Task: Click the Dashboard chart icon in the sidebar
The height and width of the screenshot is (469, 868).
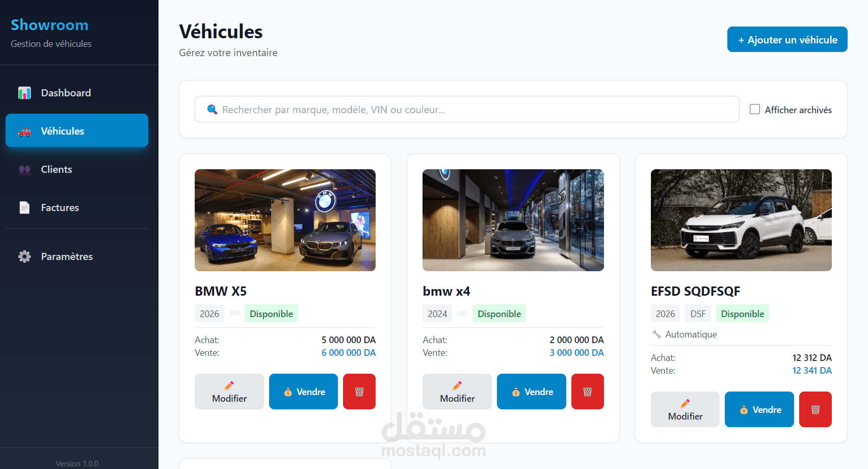Action: coord(24,93)
